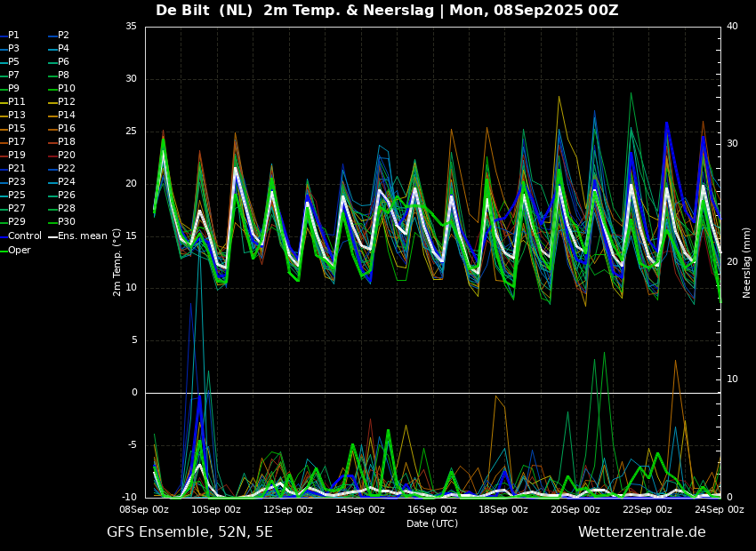
Task: Click the 14Sep 00z x-axis label
Action: pyautogui.click(x=361, y=509)
